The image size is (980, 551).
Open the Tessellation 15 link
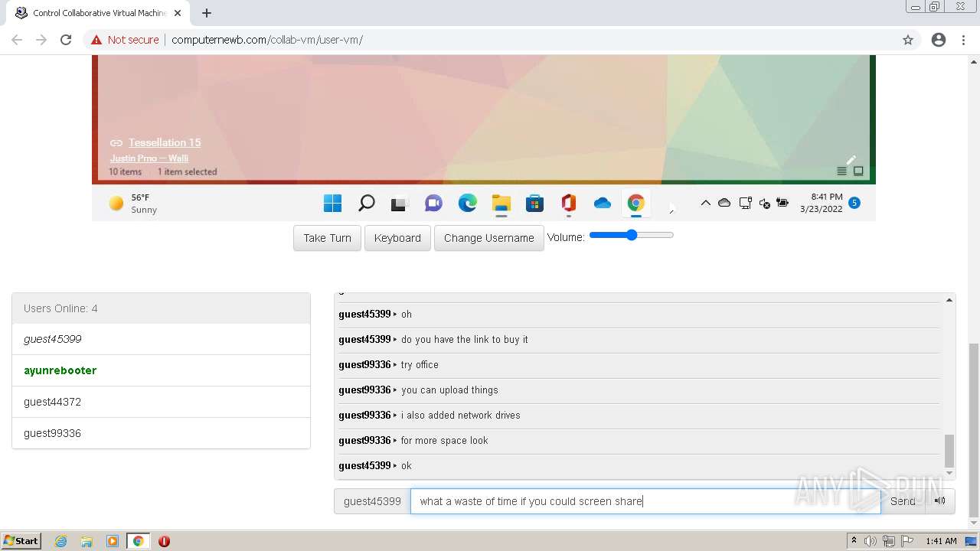coord(165,142)
